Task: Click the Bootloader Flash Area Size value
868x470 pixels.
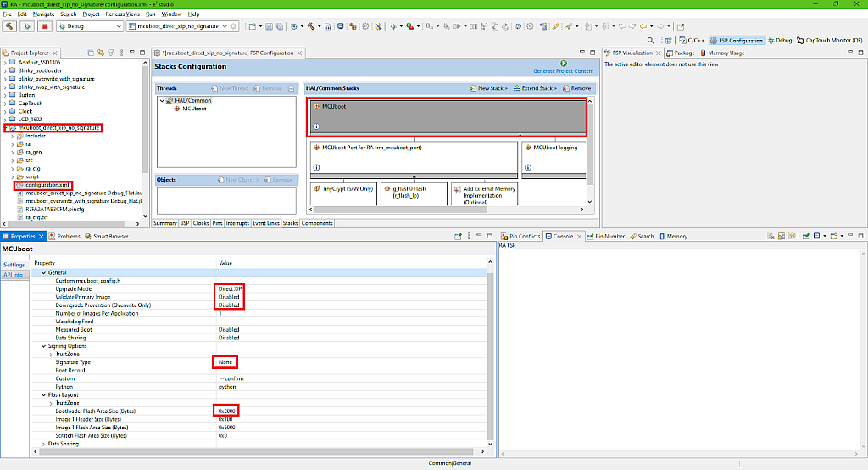Action: pyautogui.click(x=226, y=411)
